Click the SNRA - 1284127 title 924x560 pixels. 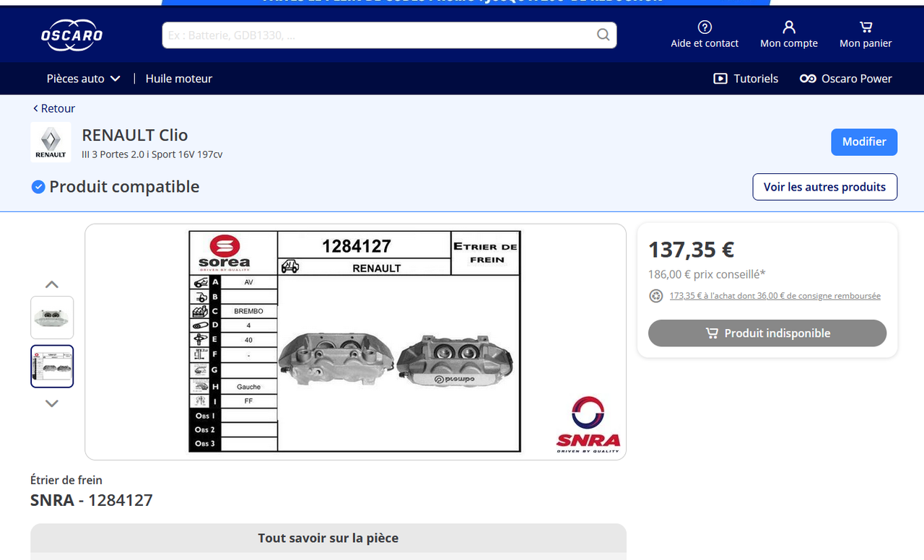pyautogui.click(x=92, y=500)
